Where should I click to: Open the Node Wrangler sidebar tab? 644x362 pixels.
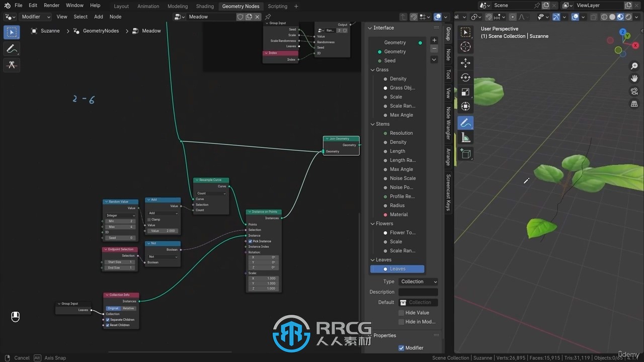pyautogui.click(x=448, y=123)
